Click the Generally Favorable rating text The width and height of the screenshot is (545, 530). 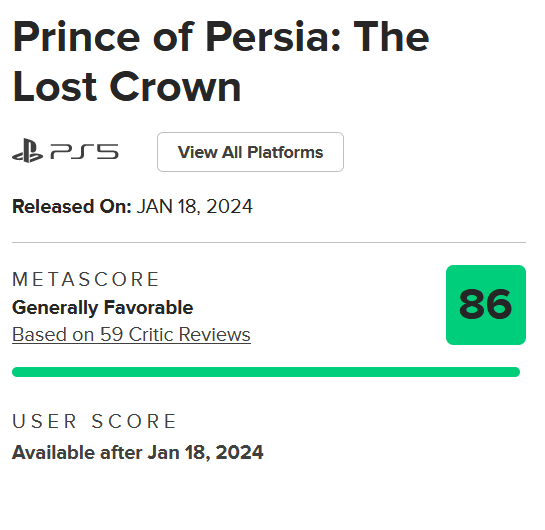click(x=103, y=308)
